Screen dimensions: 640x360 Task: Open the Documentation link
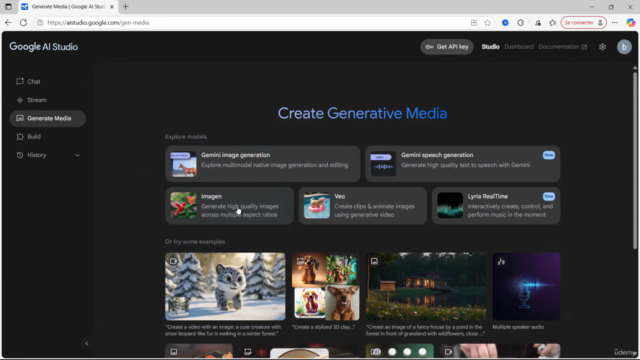(562, 47)
